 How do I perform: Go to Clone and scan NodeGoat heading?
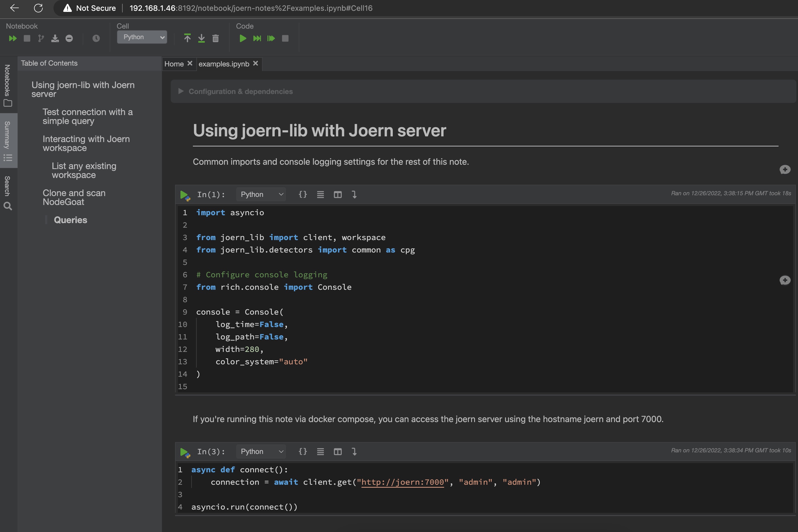coord(74,197)
